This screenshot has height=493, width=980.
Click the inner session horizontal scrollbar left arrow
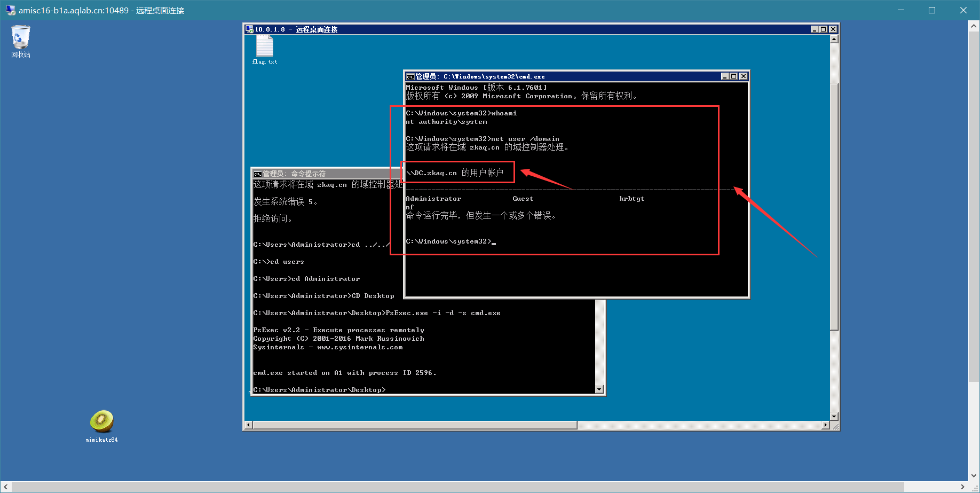click(x=248, y=425)
